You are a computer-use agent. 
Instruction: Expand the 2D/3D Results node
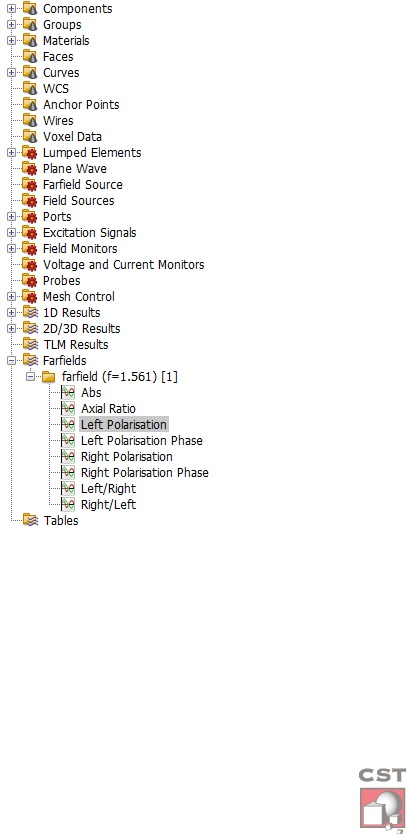(11, 329)
